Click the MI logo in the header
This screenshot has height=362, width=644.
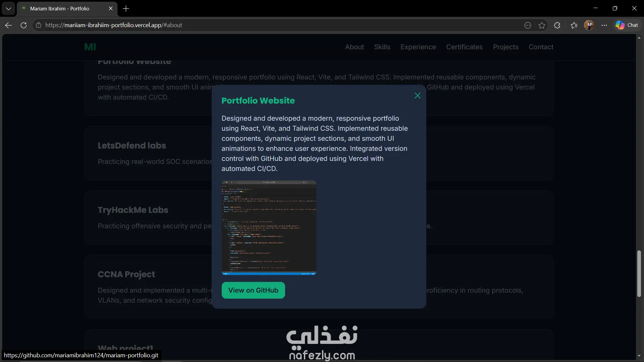click(x=90, y=47)
